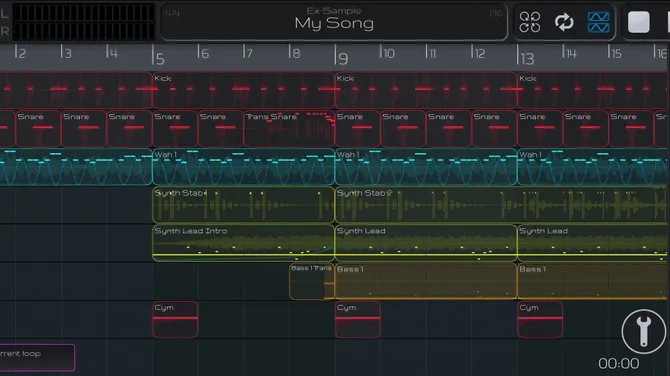Select the Bass 1 clip at bar 9
The height and width of the screenshot is (376, 670).
click(x=426, y=281)
